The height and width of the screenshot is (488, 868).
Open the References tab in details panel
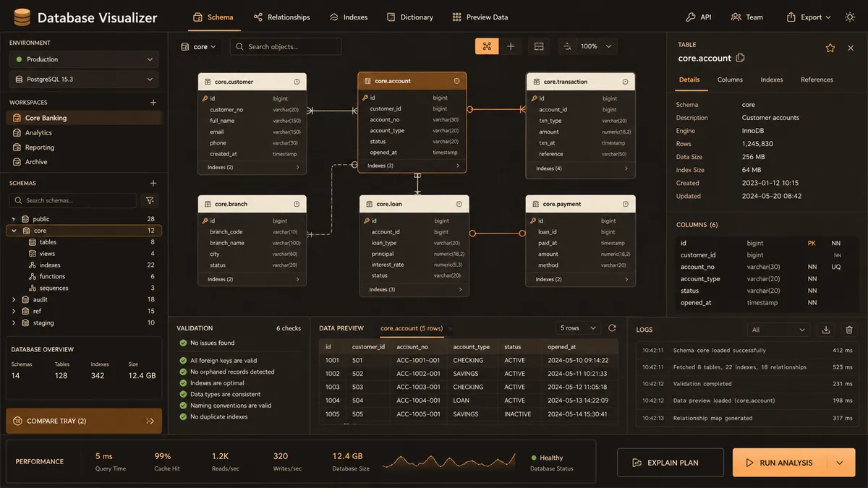tap(817, 80)
